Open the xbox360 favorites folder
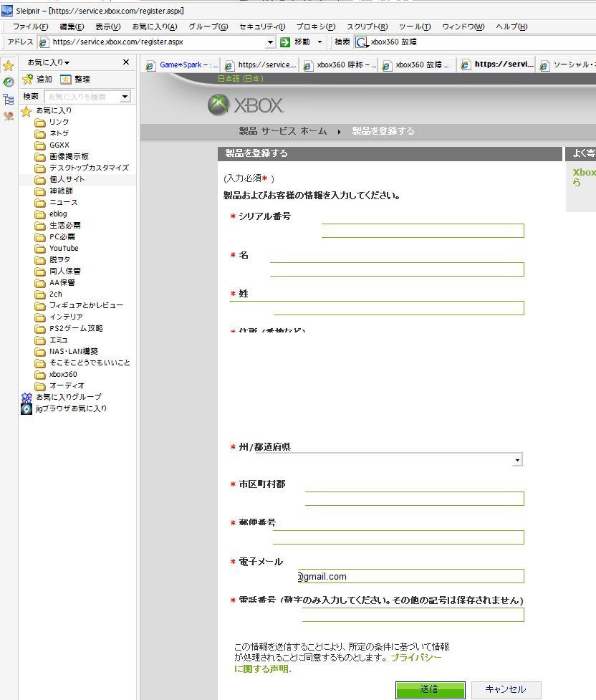This screenshot has height=700, width=596. 63,374
